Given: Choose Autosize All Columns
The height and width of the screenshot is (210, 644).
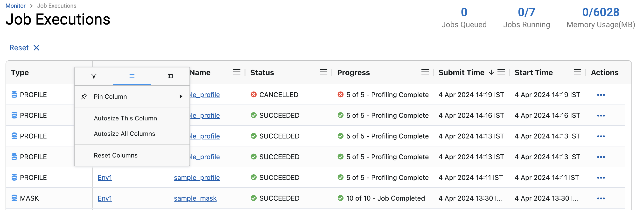Looking at the screenshot, I should tap(124, 134).
